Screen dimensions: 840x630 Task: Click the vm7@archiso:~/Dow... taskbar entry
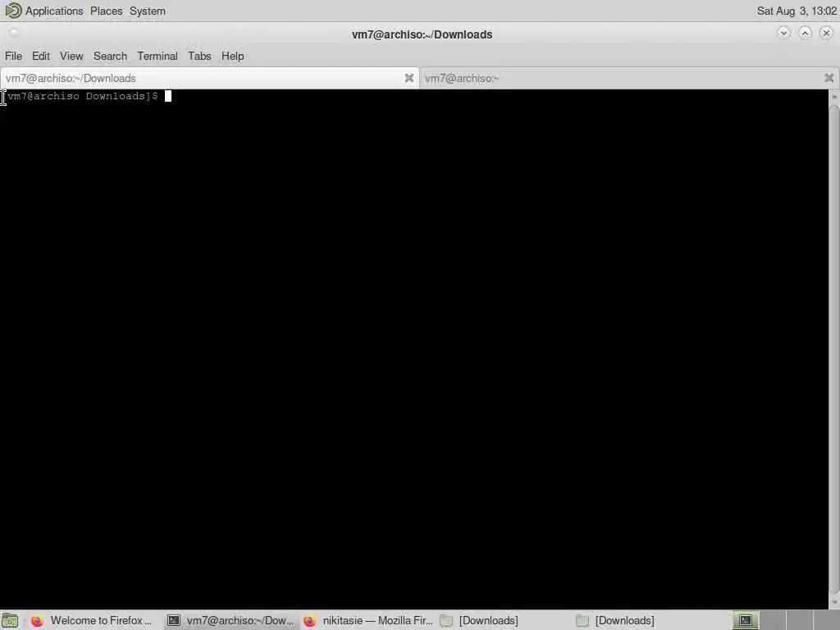coord(231,620)
